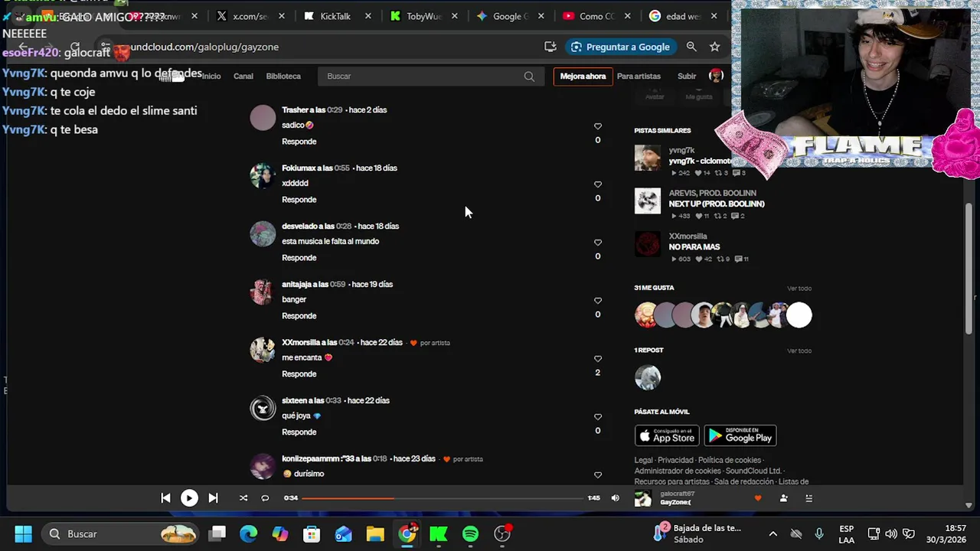The height and width of the screenshot is (551, 980).
Task: Open the App Store download badge
Action: (x=667, y=436)
